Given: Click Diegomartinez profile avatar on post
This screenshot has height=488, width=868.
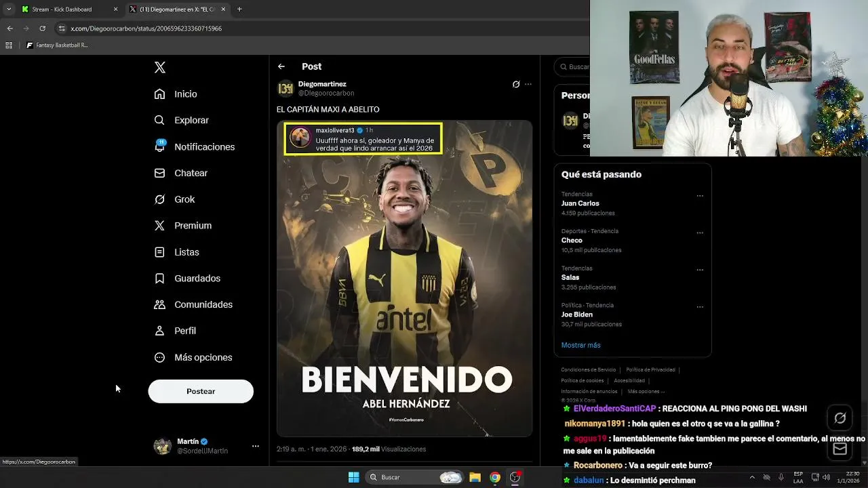Looking at the screenshot, I should coord(285,88).
